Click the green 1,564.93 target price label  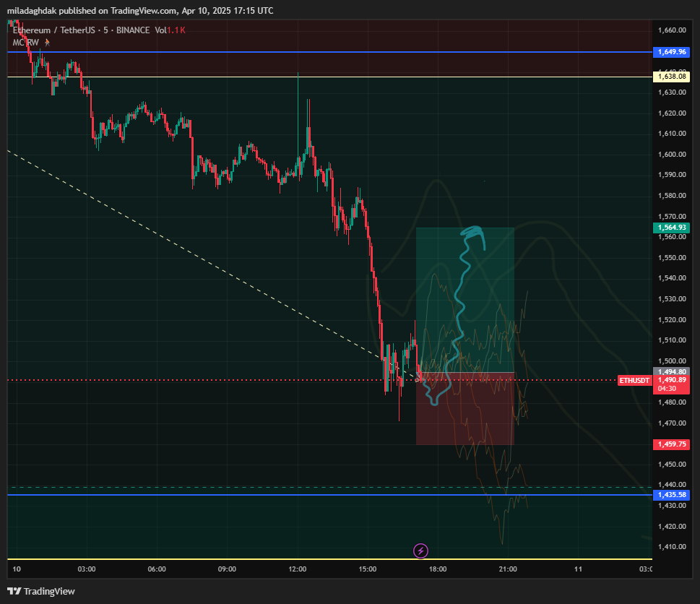(671, 228)
